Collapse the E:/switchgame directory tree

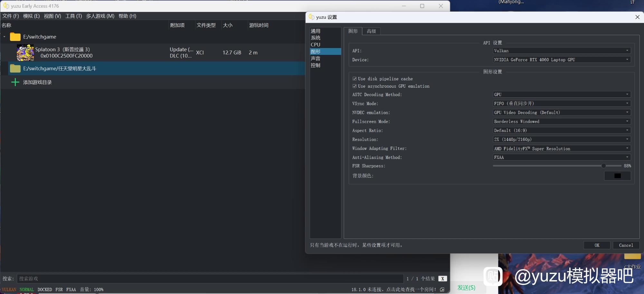(x=5, y=37)
